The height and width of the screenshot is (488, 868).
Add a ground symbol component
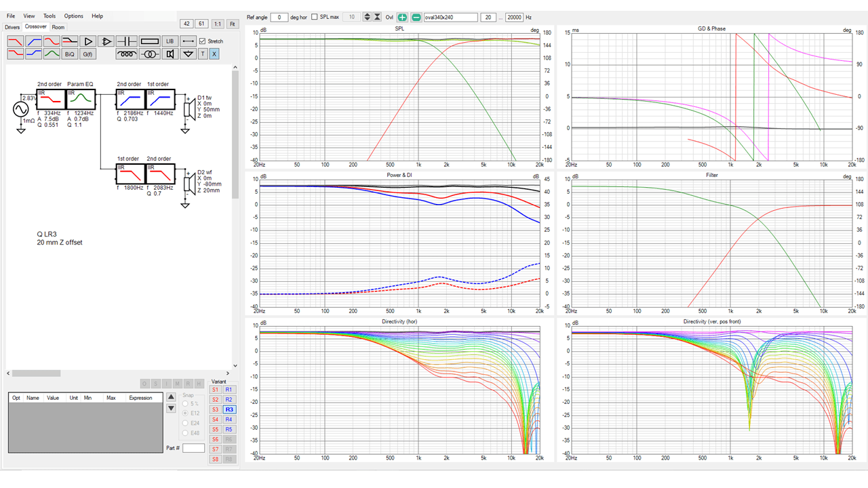[x=189, y=54]
